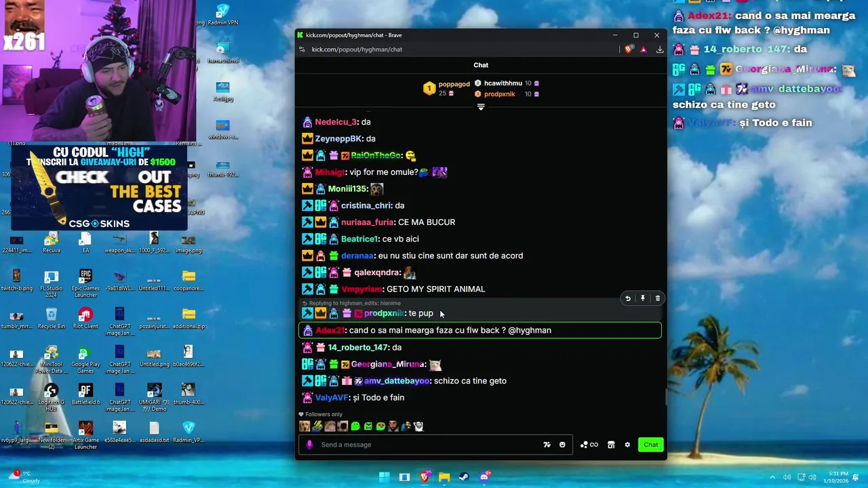Click username nuriaaa_furia in the chat
The width and height of the screenshot is (868, 488).
(368, 222)
